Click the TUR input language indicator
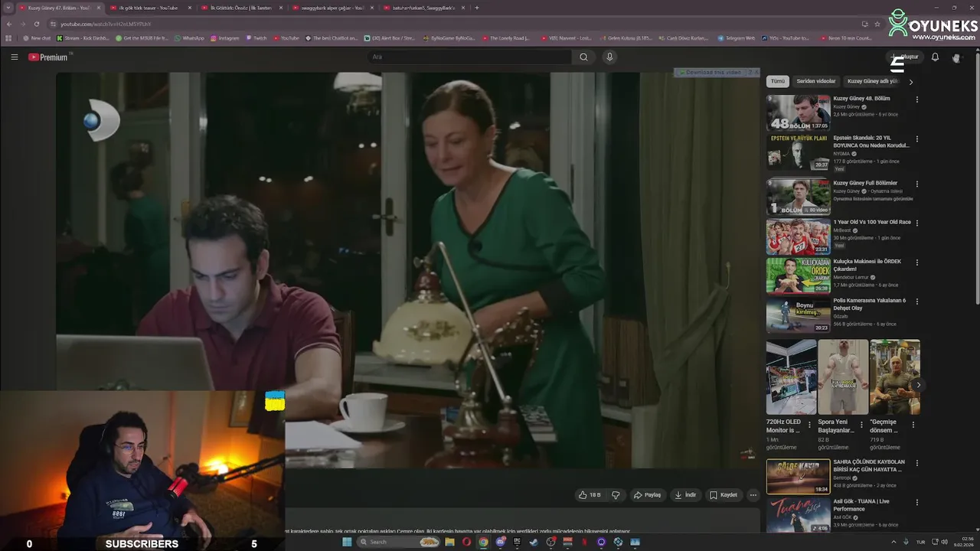The height and width of the screenshot is (551, 980). click(920, 542)
